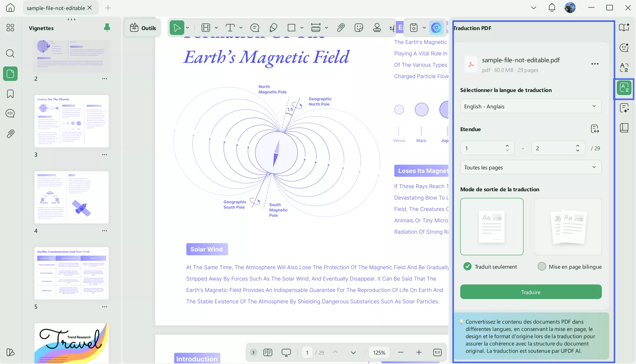Expand text tool options arrow
This screenshot has height=364, width=636.
point(241,28)
